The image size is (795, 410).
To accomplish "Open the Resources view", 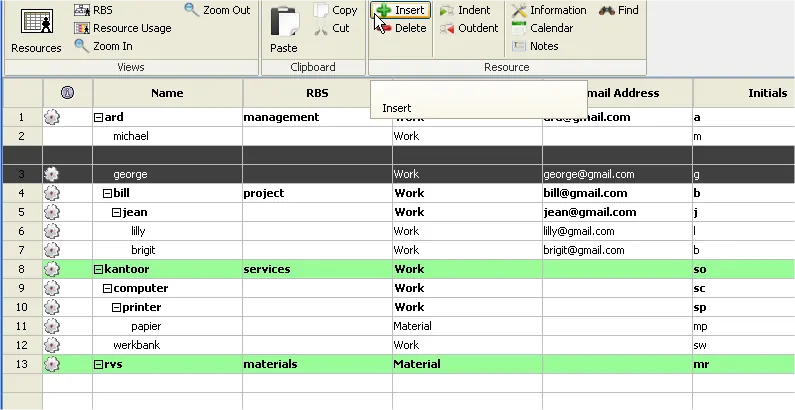I will [x=37, y=30].
